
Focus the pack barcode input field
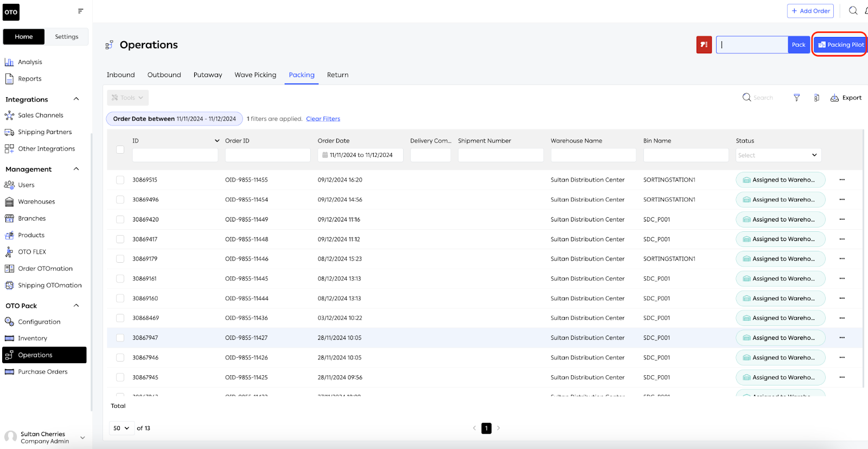[x=752, y=45]
